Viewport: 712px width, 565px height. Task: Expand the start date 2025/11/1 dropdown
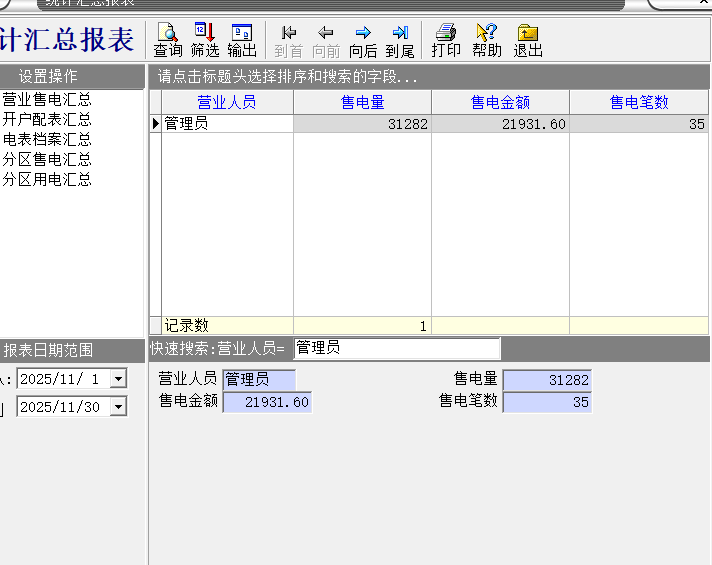click(x=119, y=379)
